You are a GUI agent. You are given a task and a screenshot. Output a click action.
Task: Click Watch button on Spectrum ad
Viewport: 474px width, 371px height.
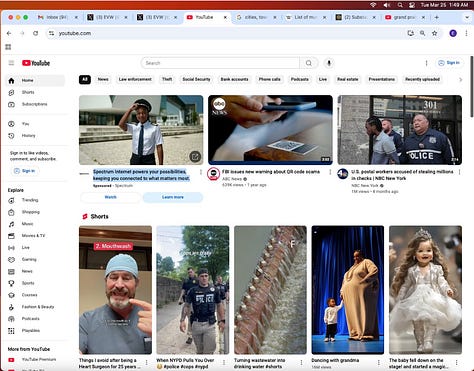point(110,197)
